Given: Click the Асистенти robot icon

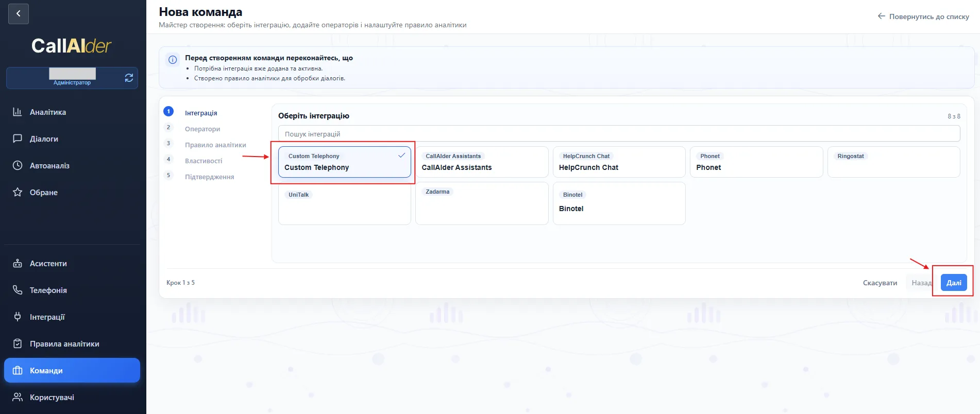Looking at the screenshot, I should (18, 263).
